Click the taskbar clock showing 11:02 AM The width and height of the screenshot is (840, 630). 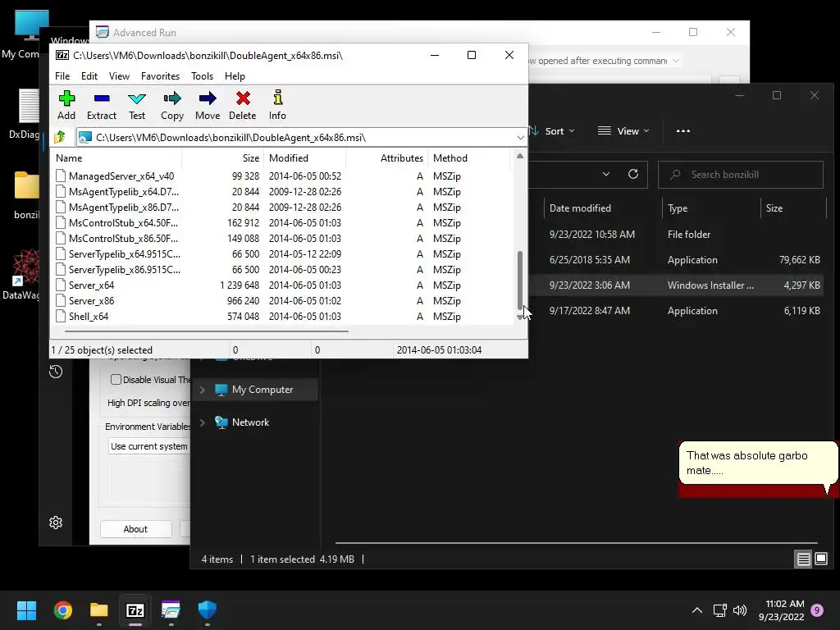pyautogui.click(x=782, y=610)
